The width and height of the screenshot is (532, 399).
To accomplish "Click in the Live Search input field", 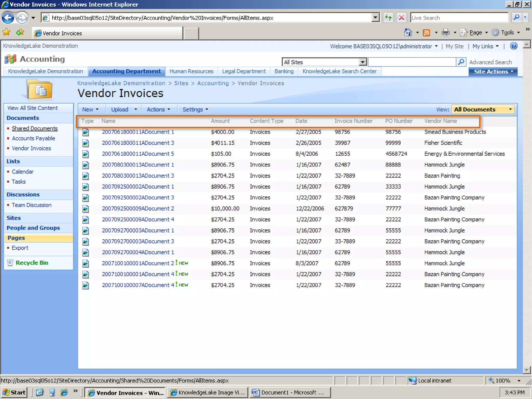I will click(x=459, y=18).
